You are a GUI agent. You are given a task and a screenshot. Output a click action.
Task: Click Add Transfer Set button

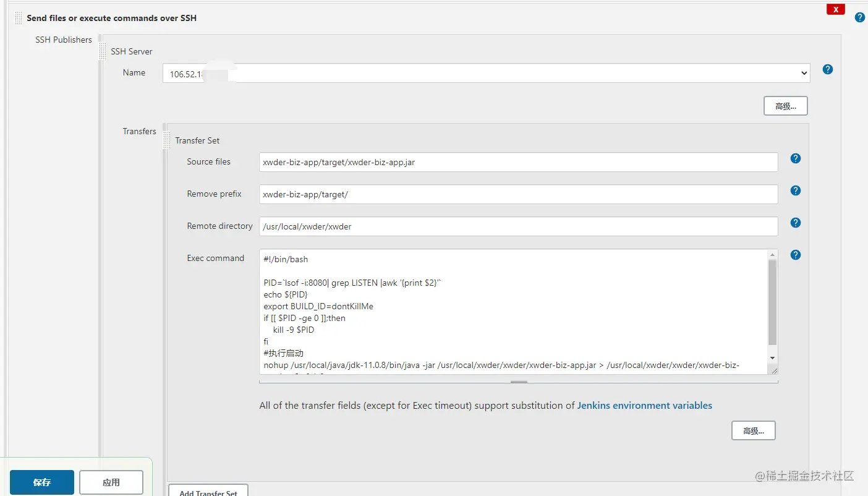click(208, 490)
